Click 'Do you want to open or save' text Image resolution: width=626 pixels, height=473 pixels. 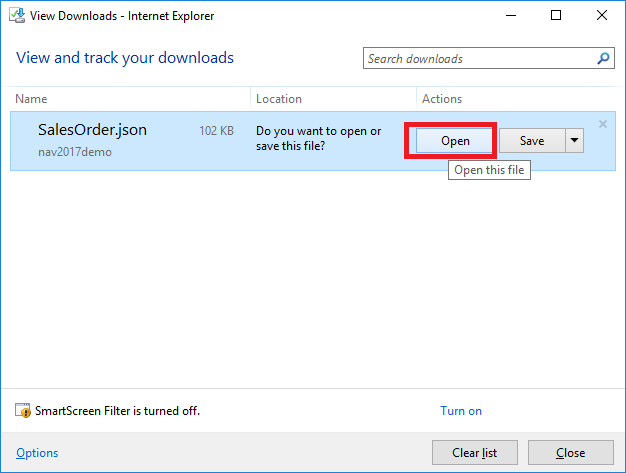(x=319, y=139)
